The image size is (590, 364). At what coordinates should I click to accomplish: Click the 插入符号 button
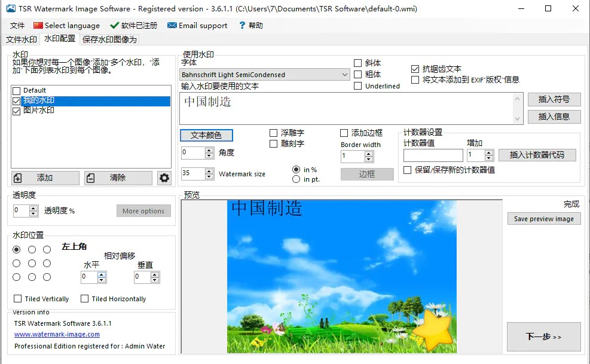(x=554, y=99)
